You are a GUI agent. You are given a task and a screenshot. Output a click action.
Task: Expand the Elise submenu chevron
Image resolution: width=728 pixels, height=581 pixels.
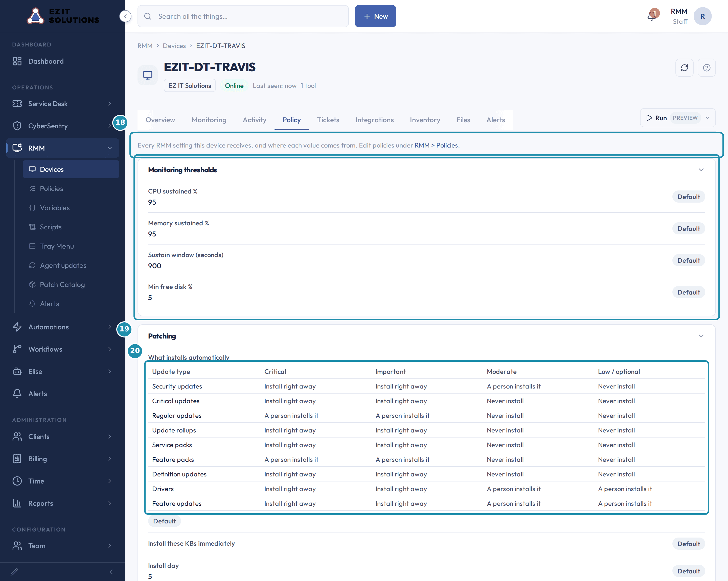[x=110, y=372]
